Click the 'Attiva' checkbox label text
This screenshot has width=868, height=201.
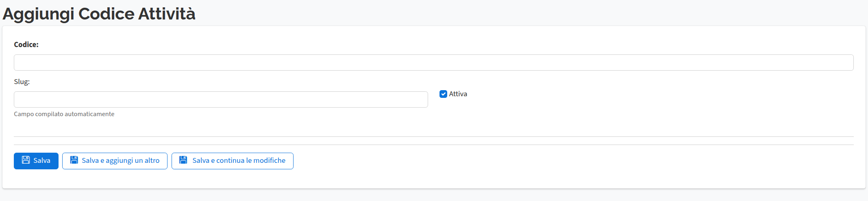click(x=458, y=94)
